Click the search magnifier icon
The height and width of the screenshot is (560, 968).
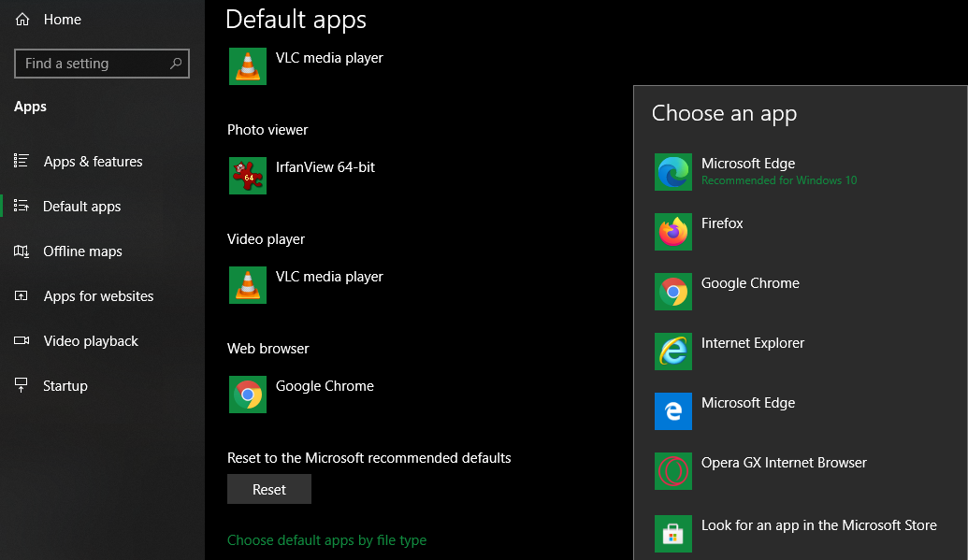point(176,63)
